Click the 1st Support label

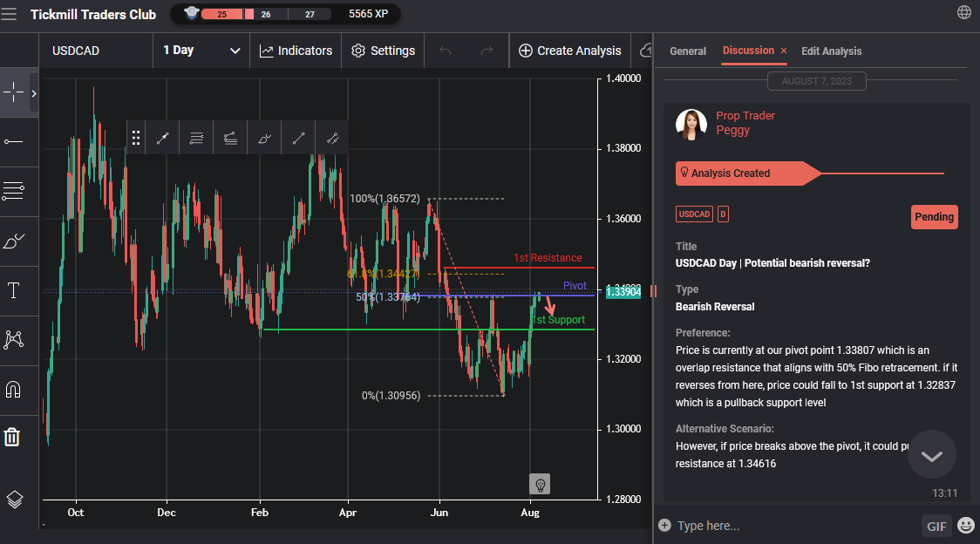(x=558, y=320)
